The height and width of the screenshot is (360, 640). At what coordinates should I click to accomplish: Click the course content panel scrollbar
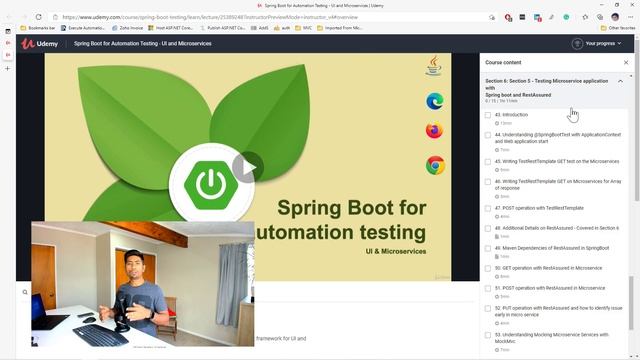pyautogui.click(x=631, y=303)
